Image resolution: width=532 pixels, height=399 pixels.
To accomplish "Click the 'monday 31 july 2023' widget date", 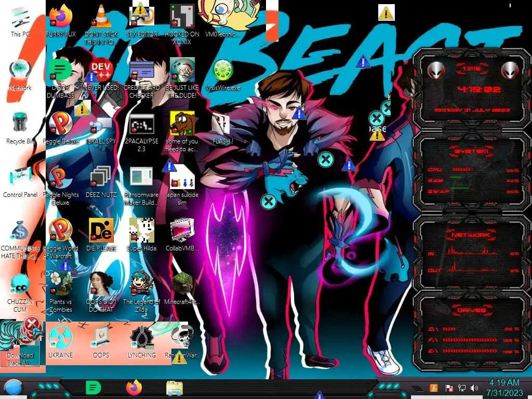I will click(x=472, y=110).
